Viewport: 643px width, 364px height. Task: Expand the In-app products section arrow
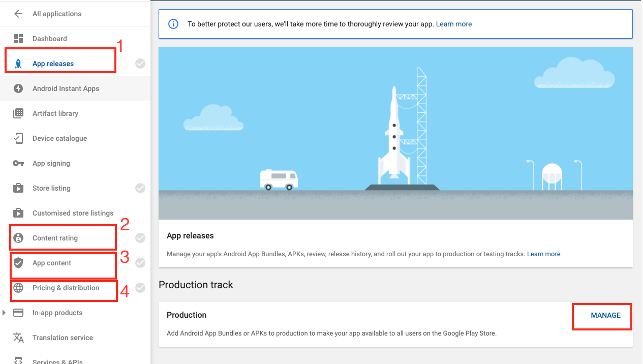click(x=4, y=313)
